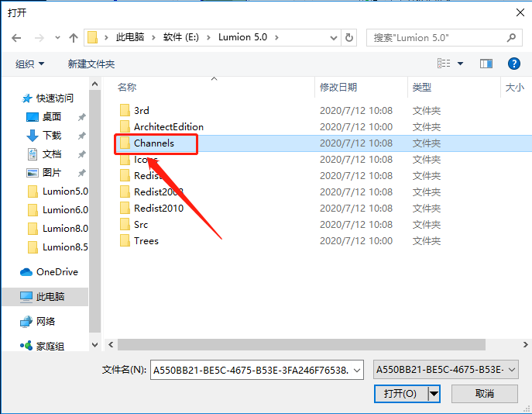Screen dimensions: 532x414
Task: Open 网络 in navigation pane
Action: 37,321
